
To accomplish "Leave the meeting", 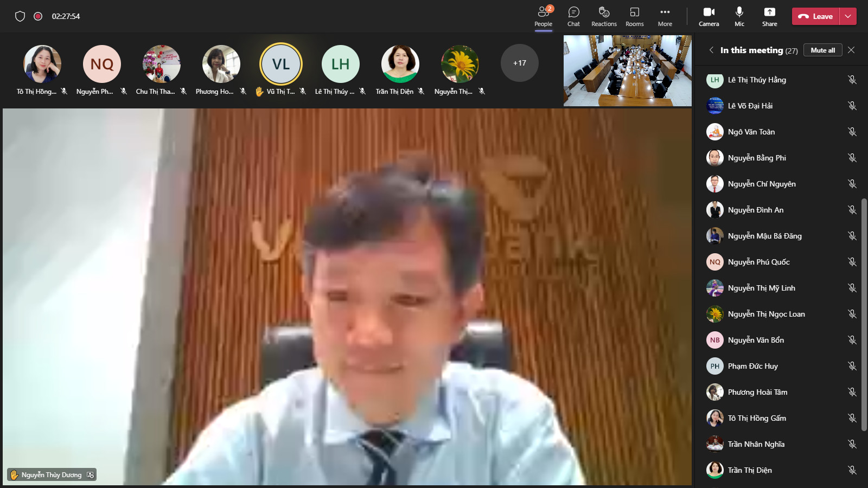I will [816, 16].
